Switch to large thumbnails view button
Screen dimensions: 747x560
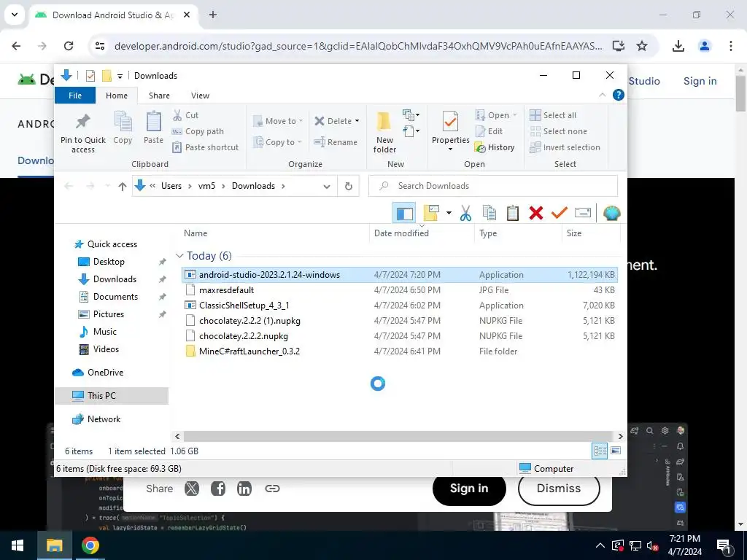pos(616,451)
